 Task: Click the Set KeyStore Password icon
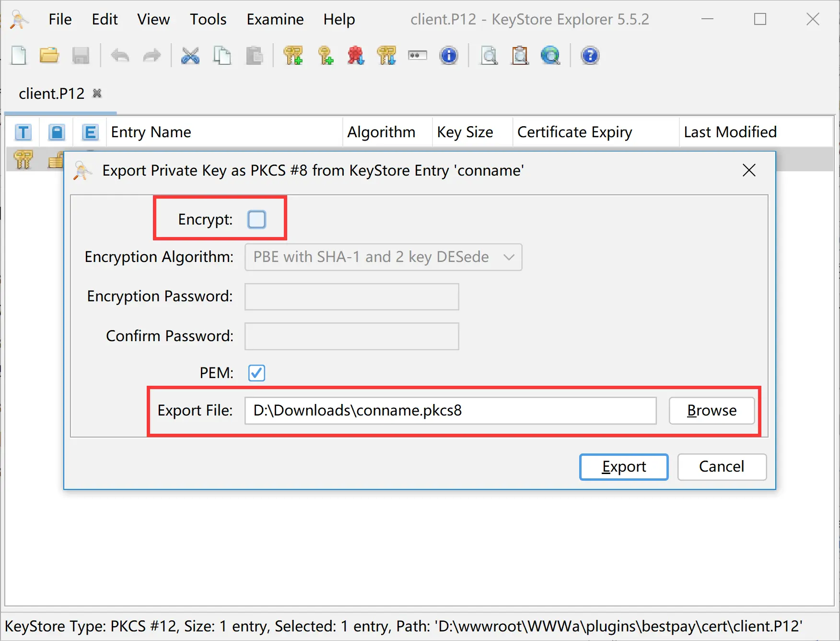coord(417,56)
